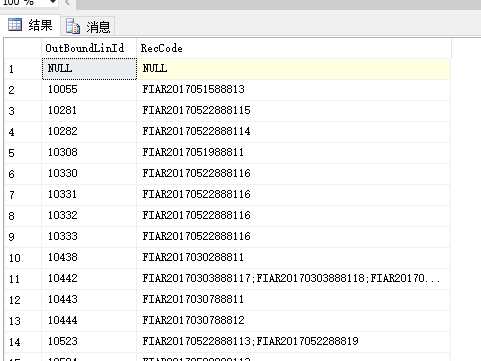Screen dimensions: 481x361
Task: Select row header number 3
Action: pyautogui.click(x=23, y=111)
